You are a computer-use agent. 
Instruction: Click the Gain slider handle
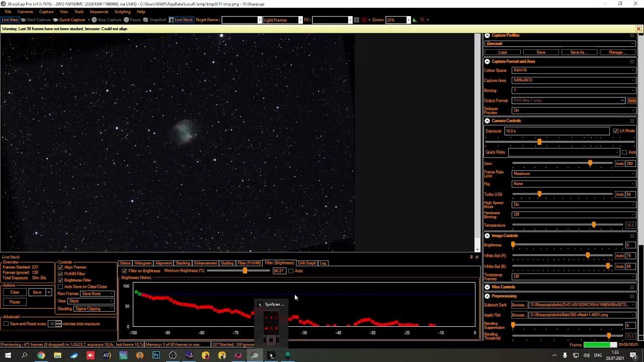tap(590, 163)
